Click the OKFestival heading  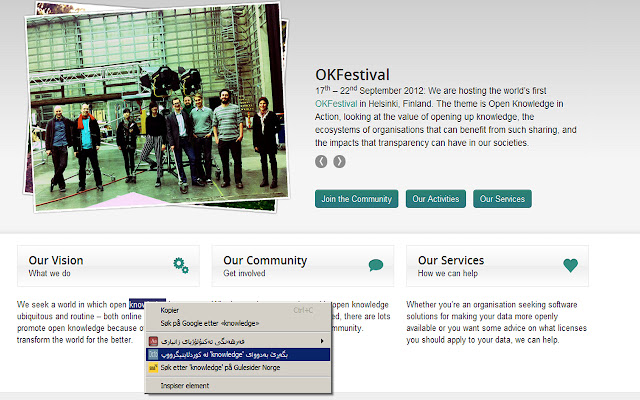[352, 75]
